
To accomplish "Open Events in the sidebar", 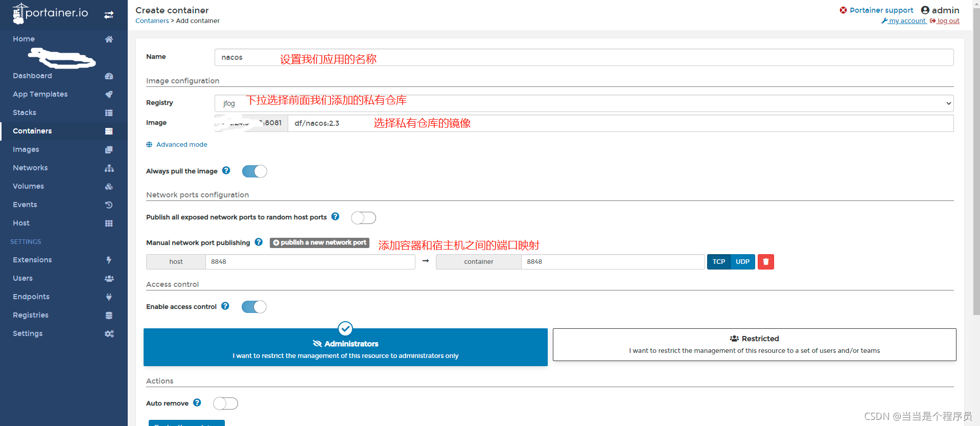I will click(25, 205).
